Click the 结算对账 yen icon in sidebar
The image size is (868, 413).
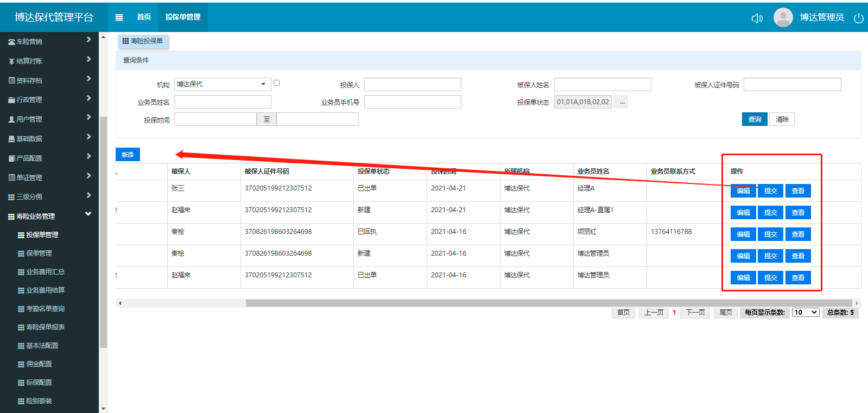(x=11, y=61)
